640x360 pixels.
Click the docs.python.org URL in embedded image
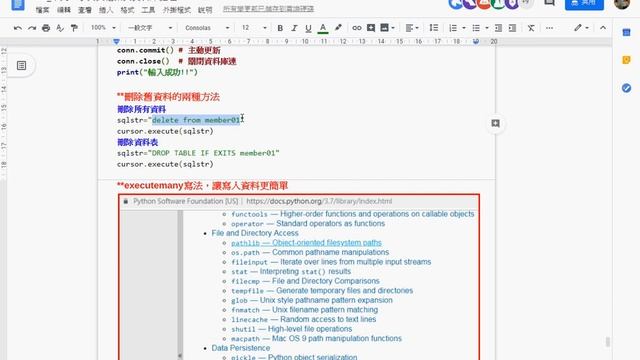point(319,201)
